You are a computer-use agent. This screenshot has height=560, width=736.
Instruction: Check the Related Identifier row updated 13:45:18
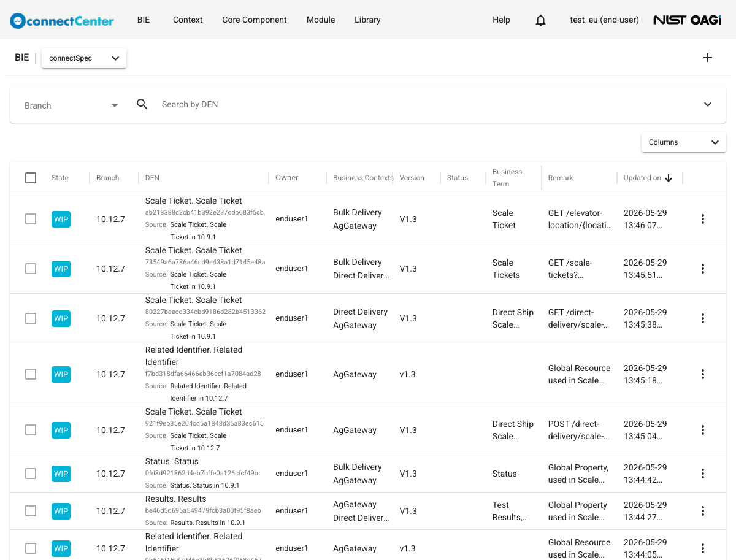31,374
